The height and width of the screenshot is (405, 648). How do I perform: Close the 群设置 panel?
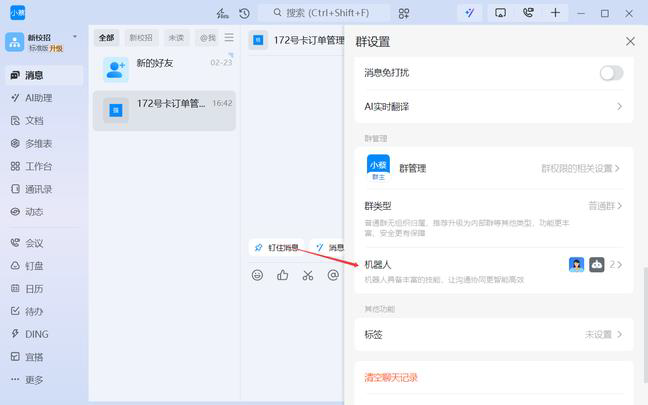(630, 41)
